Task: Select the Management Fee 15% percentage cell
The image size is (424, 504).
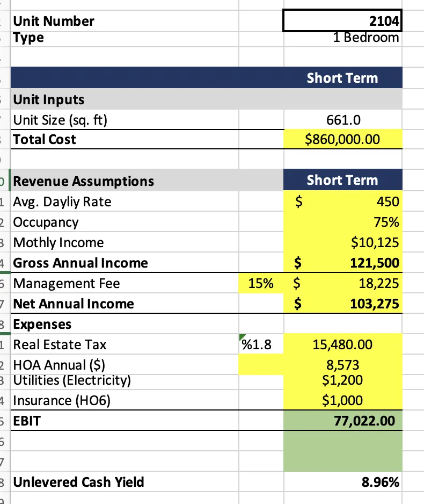Action: coord(261,283)
